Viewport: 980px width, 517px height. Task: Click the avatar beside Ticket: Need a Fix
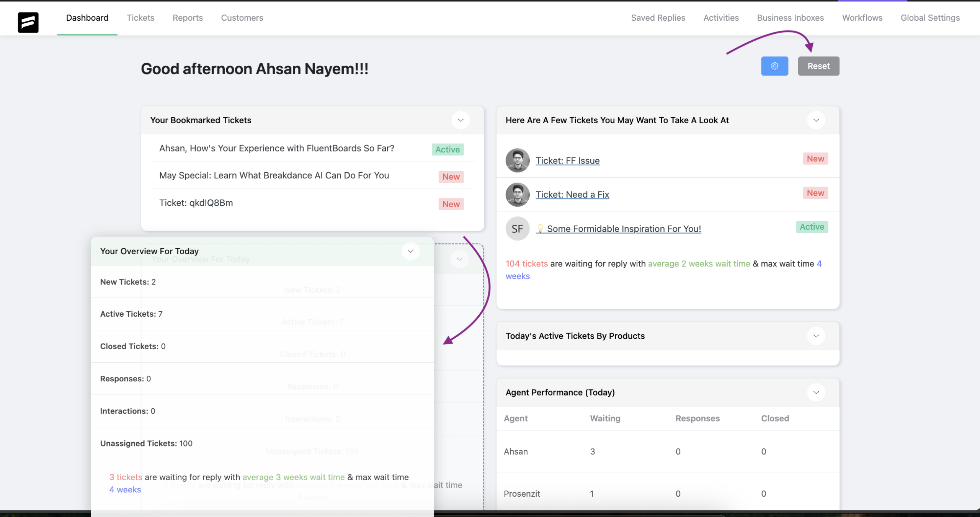[x=517, y=195]
